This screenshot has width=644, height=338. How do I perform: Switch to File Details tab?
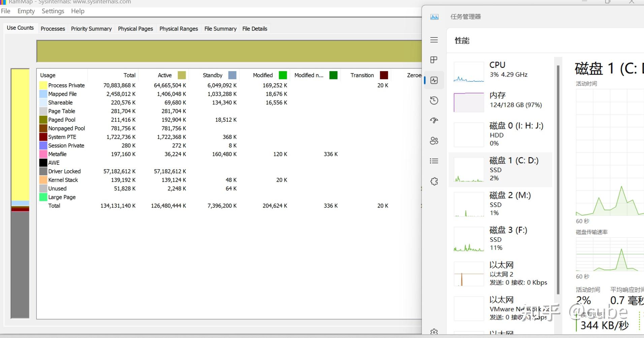[x=255, y=29]
